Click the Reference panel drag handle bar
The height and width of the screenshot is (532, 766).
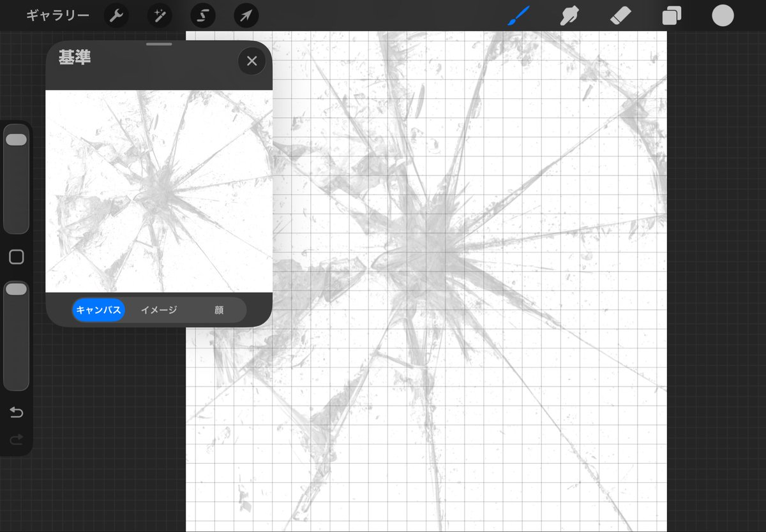pyautogui.click(x=159, y=44)
